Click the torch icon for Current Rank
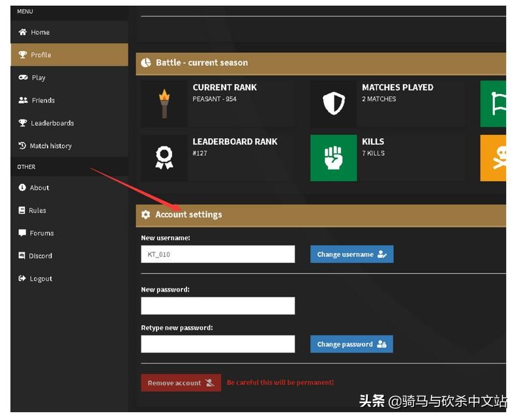Screen dimensions: 519x420 coord(164,104)
